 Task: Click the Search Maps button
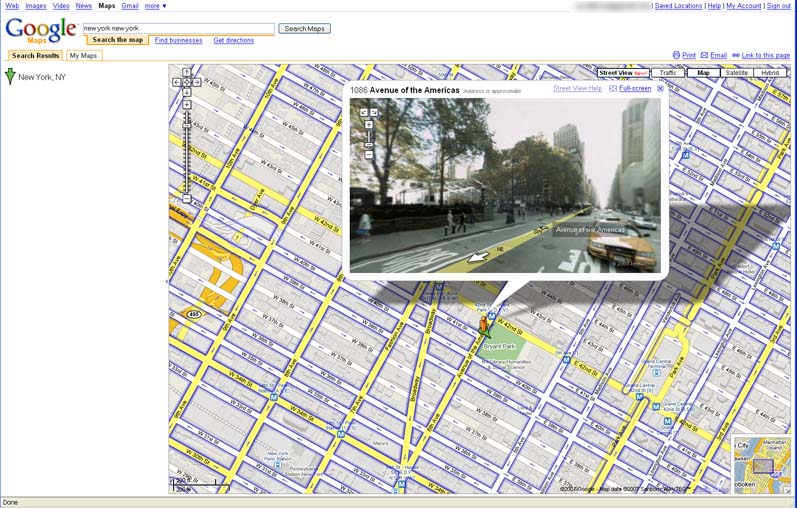point(304,28)
